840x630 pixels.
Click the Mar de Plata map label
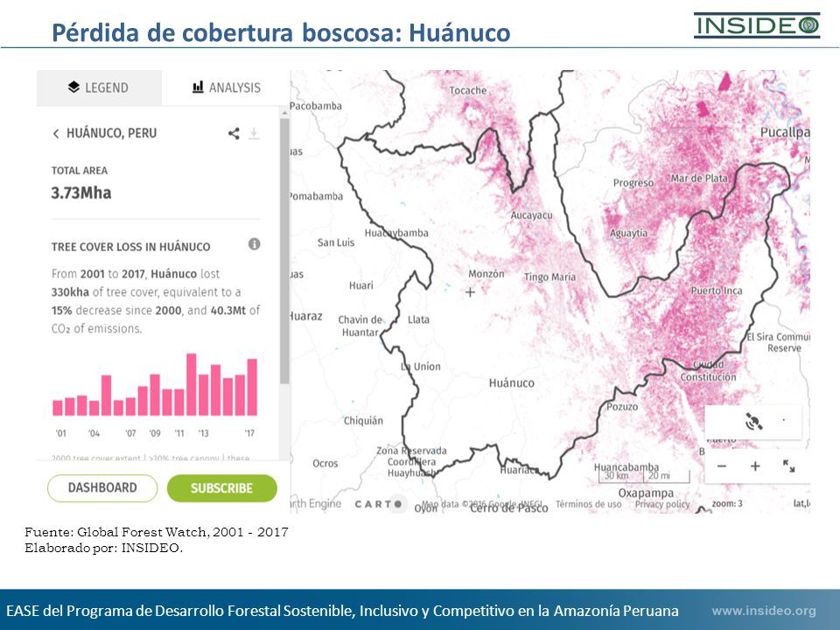[x=699, y=178]
